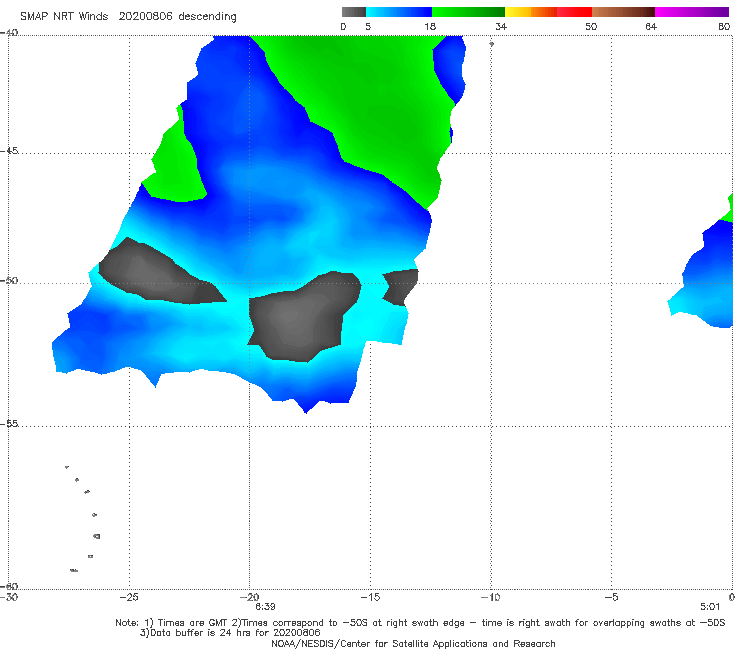Click the latitude label "-55"
This screenshot has height=650, width=740.
click(x=9, y=424)
